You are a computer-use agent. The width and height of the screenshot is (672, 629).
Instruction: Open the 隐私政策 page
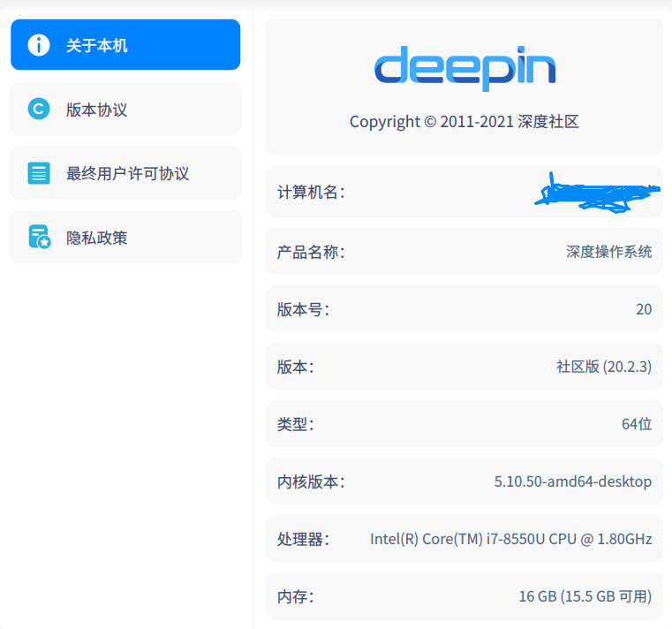click(x=125, y=237)
